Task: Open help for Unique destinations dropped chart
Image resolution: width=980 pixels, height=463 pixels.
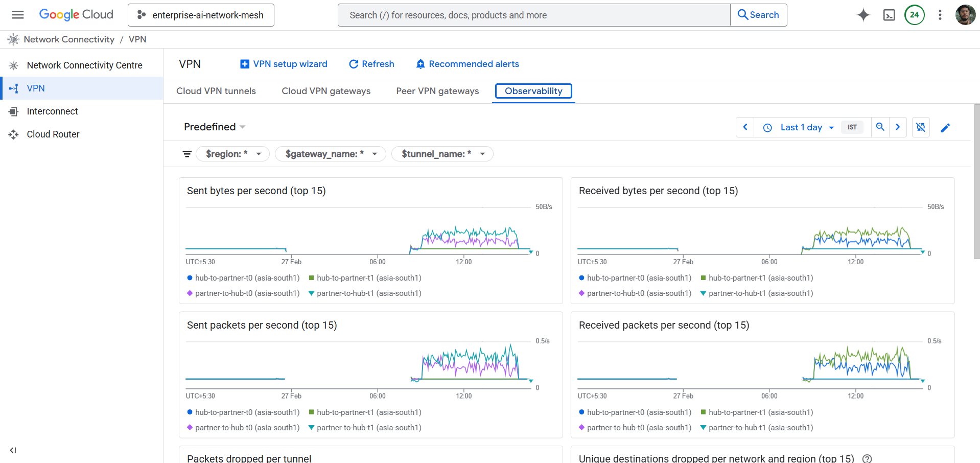Action: (x=867, y=458)
